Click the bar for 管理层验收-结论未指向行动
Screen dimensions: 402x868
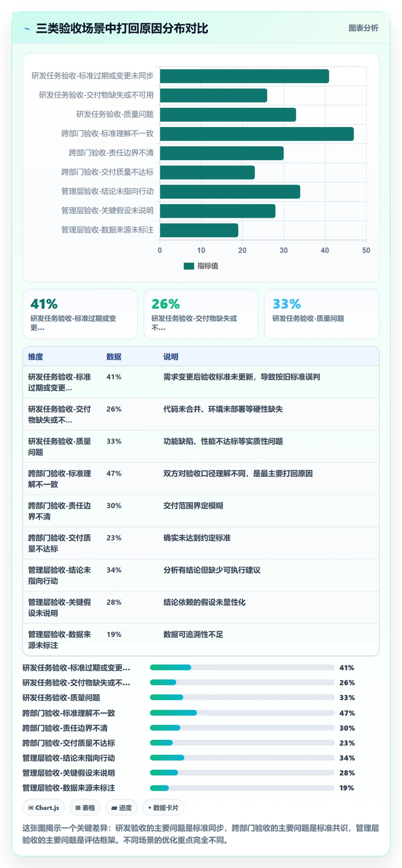(x=230, y=192)
